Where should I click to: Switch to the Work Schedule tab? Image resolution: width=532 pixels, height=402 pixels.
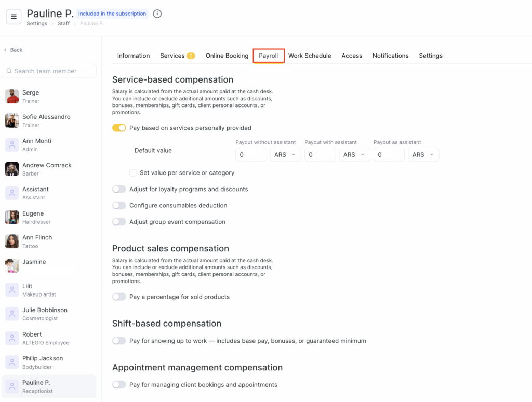(x=310, y=56)
